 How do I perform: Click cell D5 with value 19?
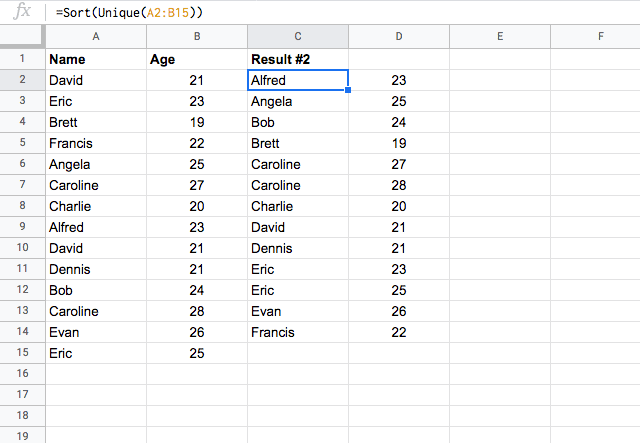point(399,143)
